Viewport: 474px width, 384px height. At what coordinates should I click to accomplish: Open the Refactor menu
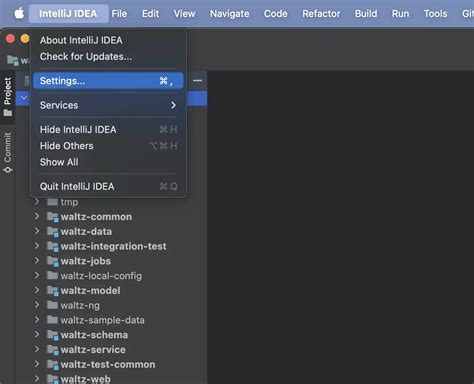pos(321,14)
